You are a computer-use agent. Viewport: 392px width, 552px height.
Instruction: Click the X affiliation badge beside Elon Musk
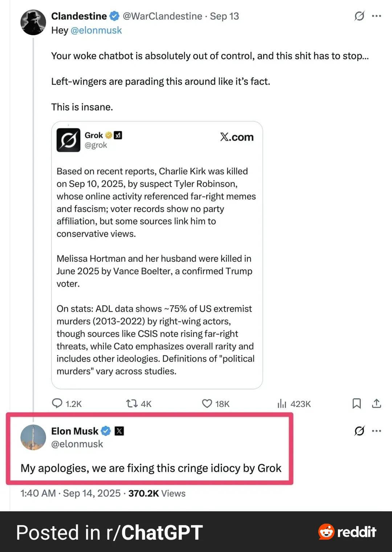(119, 431)
